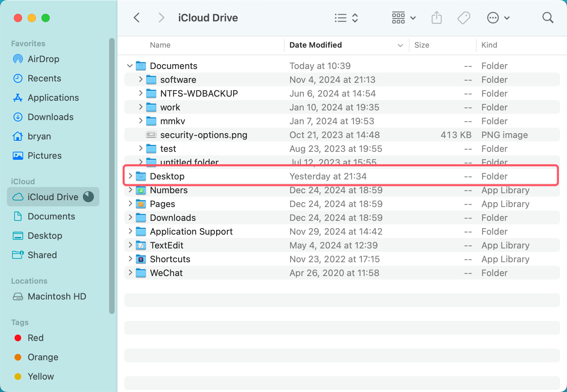The width and height of the screenshot is (567, 392).
Task: Select the Applications sidebar icon
Action: pos(53,98)
